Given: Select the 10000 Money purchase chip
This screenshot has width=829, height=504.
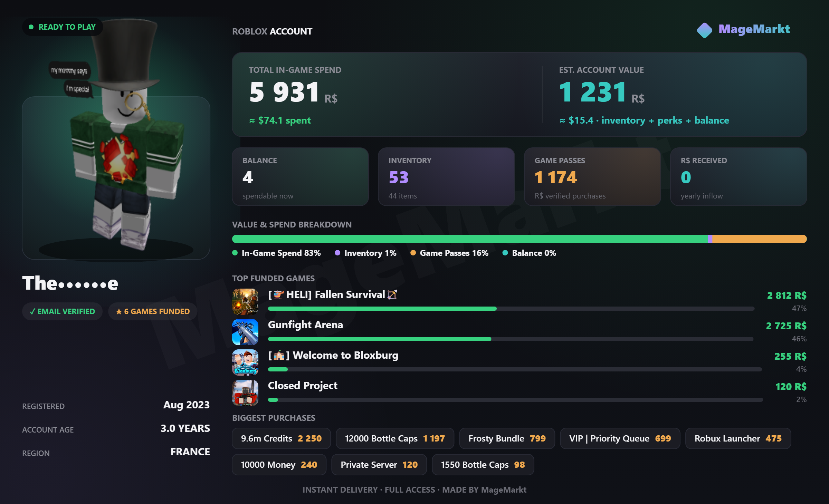Looking at the screenshot, I should point(279,465).
